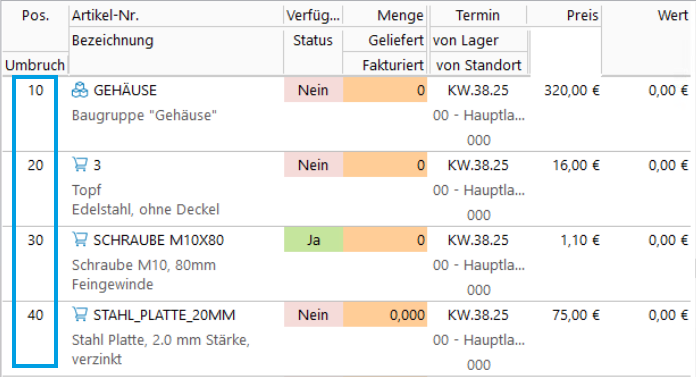Select the description text Topf
The image size is (696, 377).
tap(87, 190)
